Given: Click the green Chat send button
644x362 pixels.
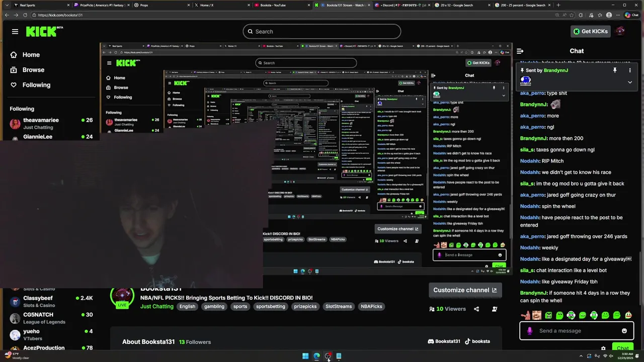Looking at the screenshot, I should tap(623, 348).
